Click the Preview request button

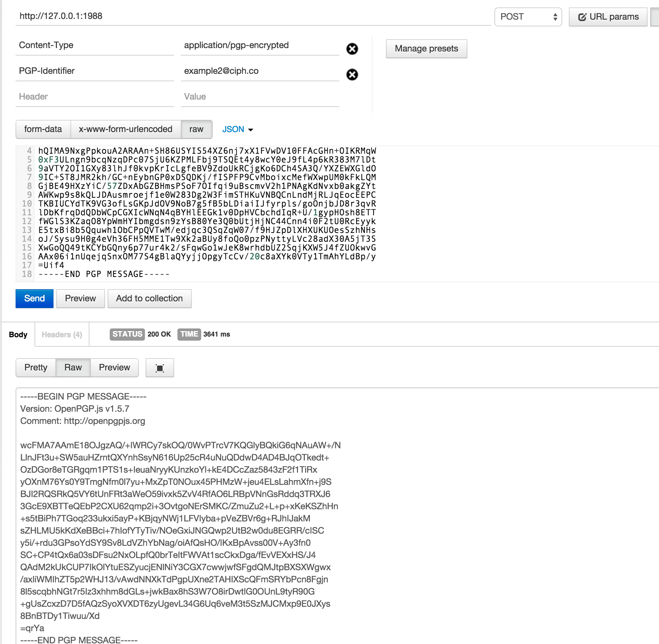[80, 298]
